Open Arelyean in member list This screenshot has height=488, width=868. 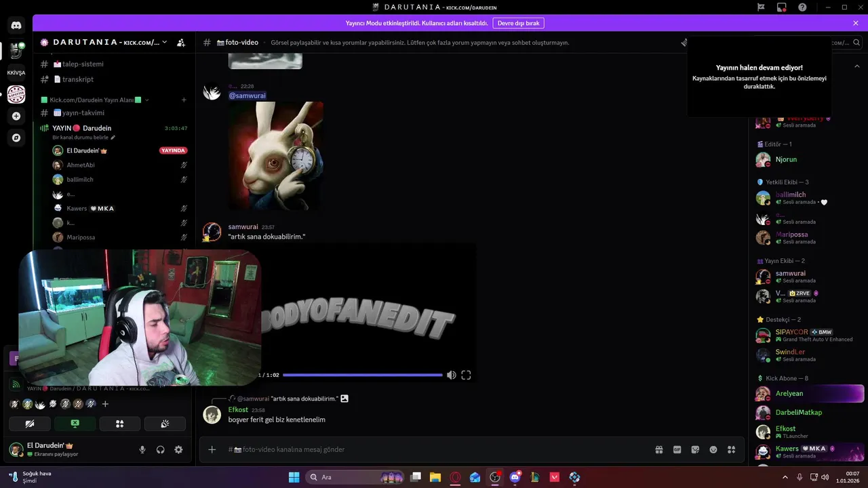[x=810, y=393]
